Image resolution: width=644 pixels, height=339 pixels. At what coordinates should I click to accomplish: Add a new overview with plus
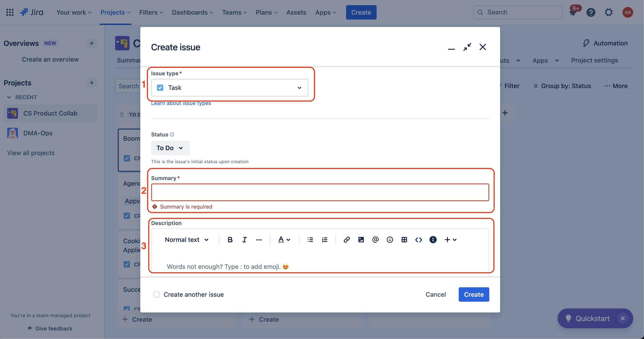[x=92, y=43]
